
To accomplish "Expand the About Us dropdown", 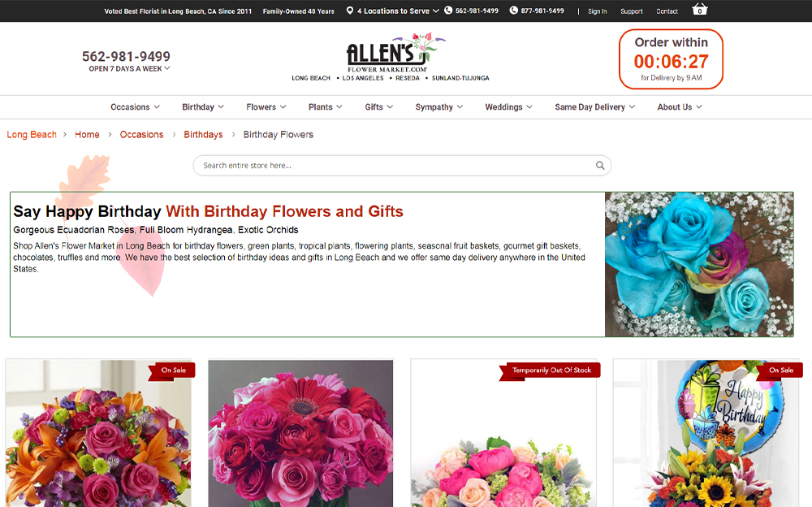I will pos(680,106).
